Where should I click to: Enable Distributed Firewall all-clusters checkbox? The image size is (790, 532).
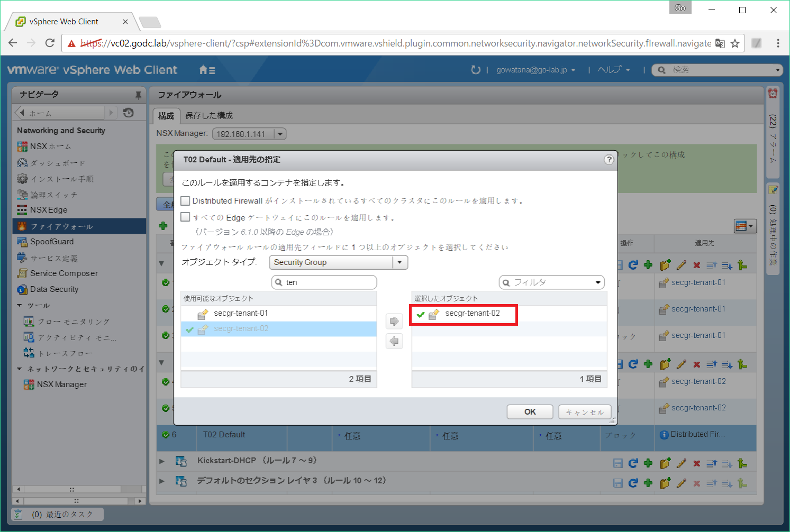tap(185, 201)
